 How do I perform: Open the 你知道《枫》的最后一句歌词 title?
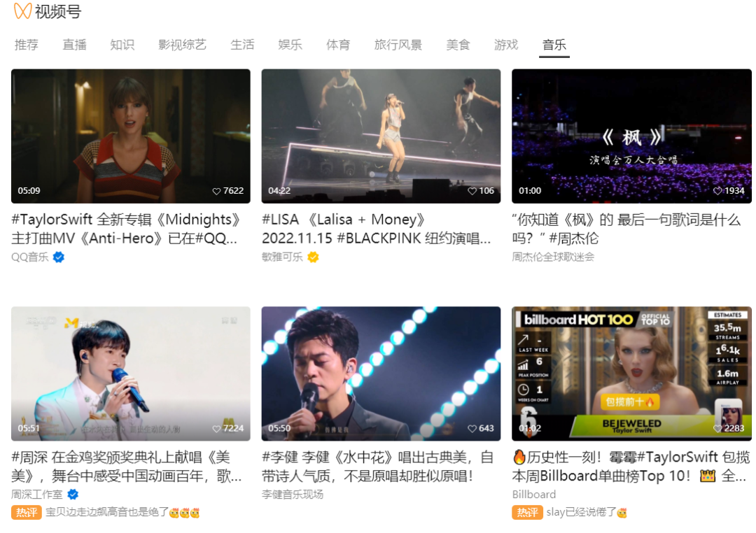point(626,229)
